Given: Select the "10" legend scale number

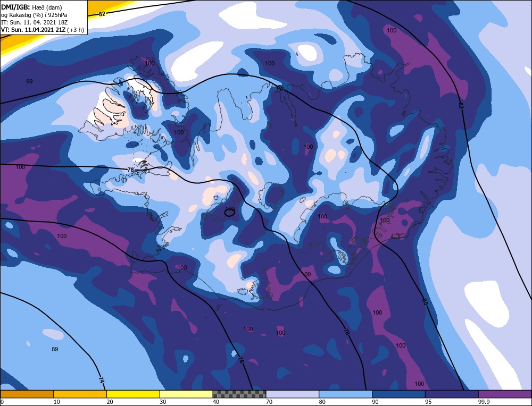Looking at the screenshot, I should pos(57,402).
